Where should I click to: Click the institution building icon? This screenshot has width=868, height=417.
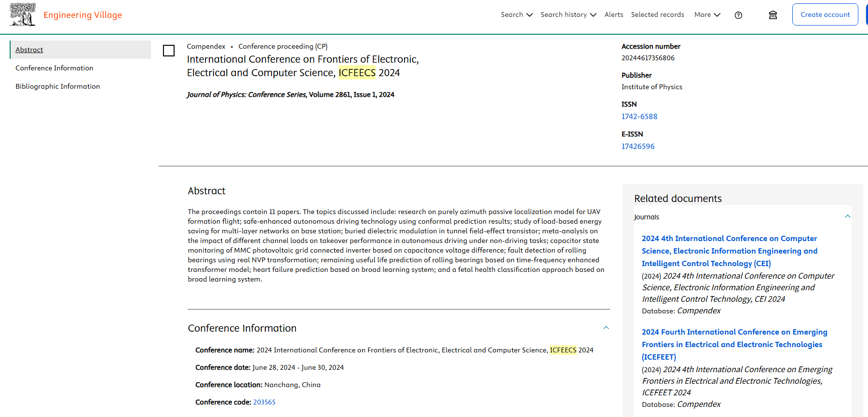click(x=773, y=15)
